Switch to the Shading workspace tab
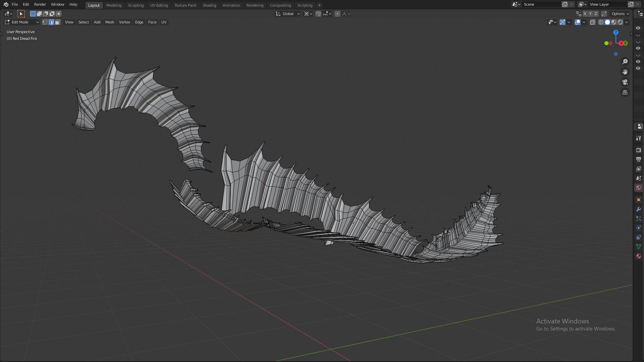Viewport: 644px width, 362px height. 209,5
